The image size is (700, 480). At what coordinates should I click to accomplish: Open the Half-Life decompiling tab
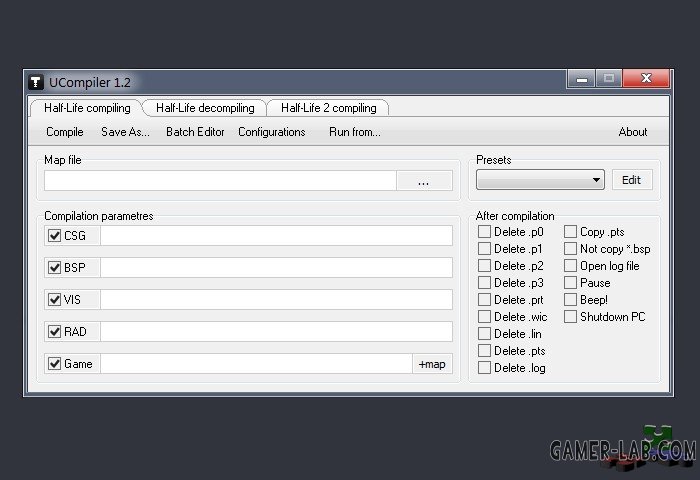point(205,108)
